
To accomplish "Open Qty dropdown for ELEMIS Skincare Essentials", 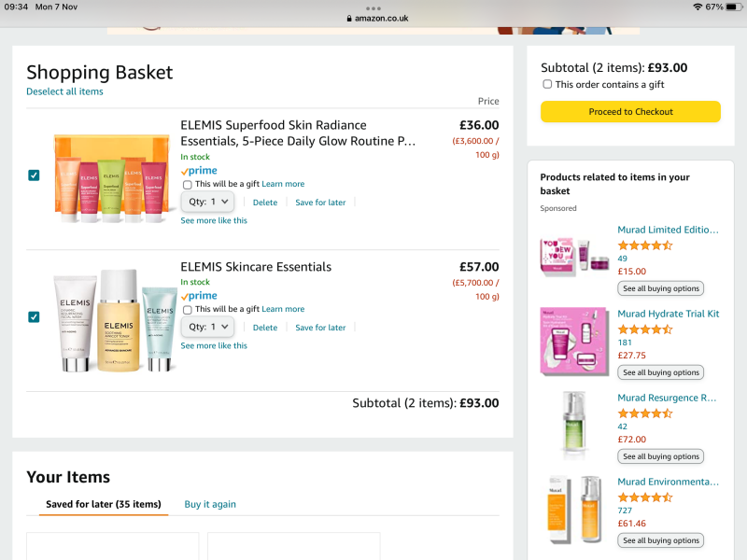I will 207,327.
